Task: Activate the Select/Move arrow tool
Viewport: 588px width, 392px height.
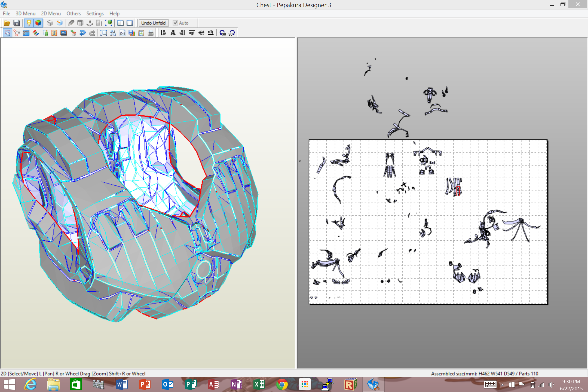Action: (x=7, y=33)
